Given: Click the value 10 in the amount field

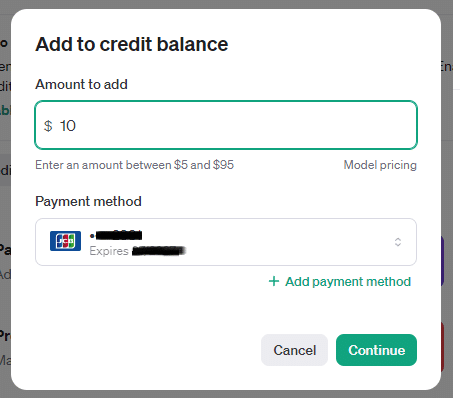Looking at the screenshot, I should click(68, 126).
